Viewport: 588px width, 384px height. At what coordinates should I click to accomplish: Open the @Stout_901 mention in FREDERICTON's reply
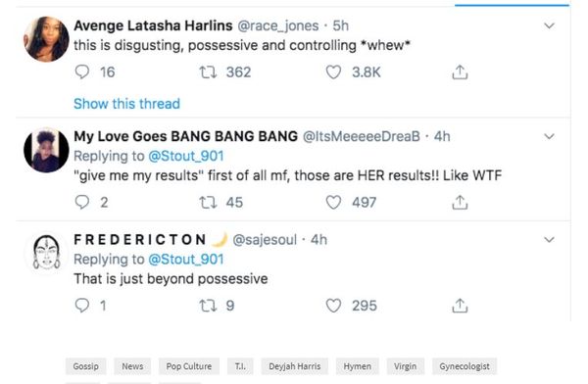click(x=186, y=260)
